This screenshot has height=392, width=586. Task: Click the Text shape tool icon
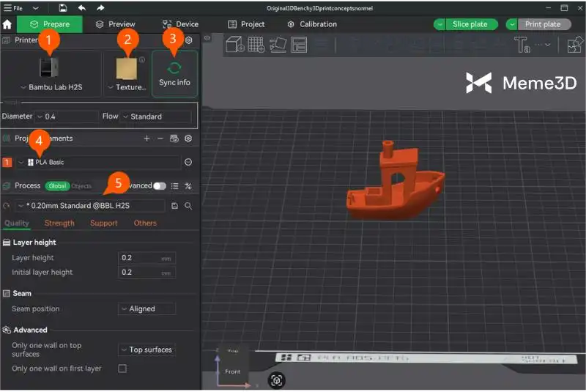[x=524, y=45]
